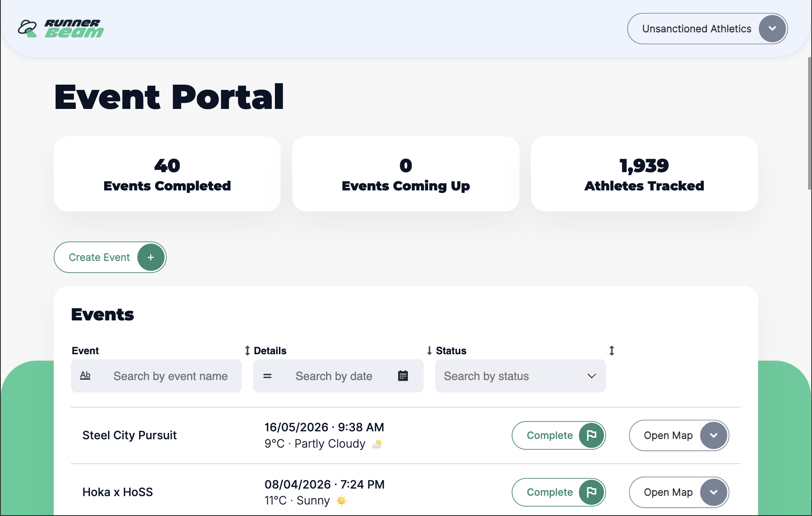Click the partly cloudy weather icon

[x=377, y=444]
